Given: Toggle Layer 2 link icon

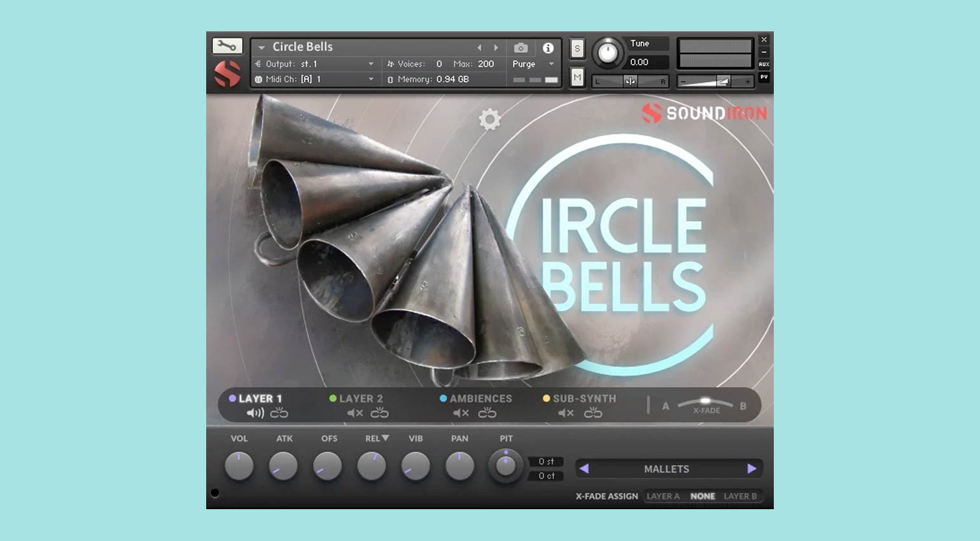Looking at the screenshot, I should pyautogui.click(x=380, y=413).
